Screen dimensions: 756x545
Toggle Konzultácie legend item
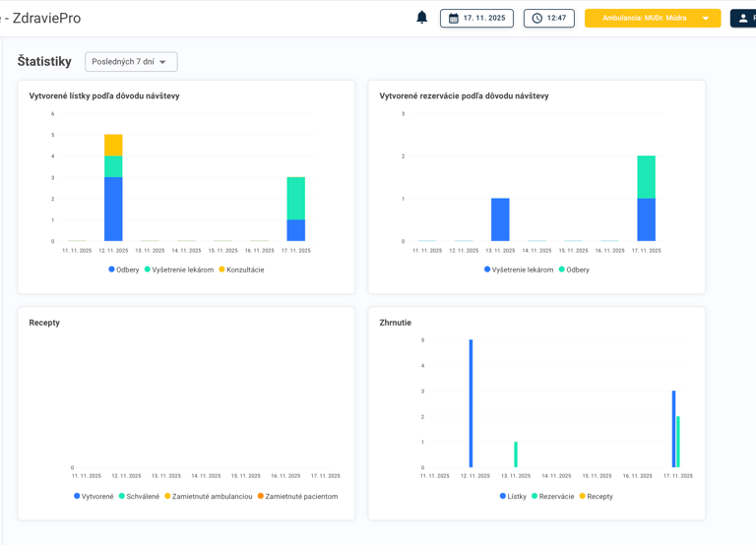click(241, 270)
